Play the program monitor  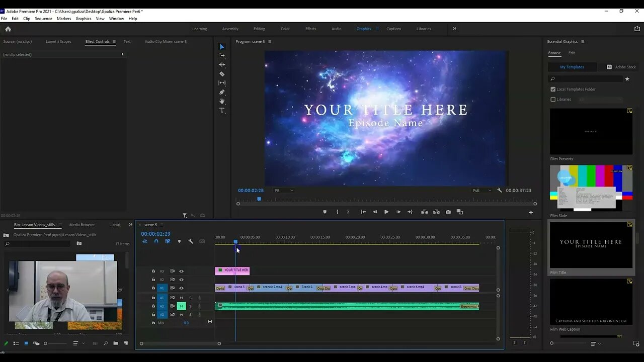point(386,212)
